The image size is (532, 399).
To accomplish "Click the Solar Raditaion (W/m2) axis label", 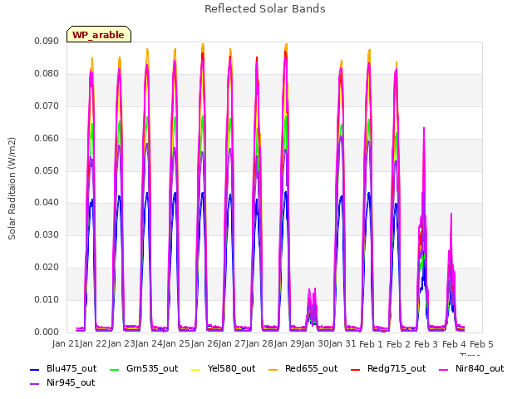I will tap(12, 189).
